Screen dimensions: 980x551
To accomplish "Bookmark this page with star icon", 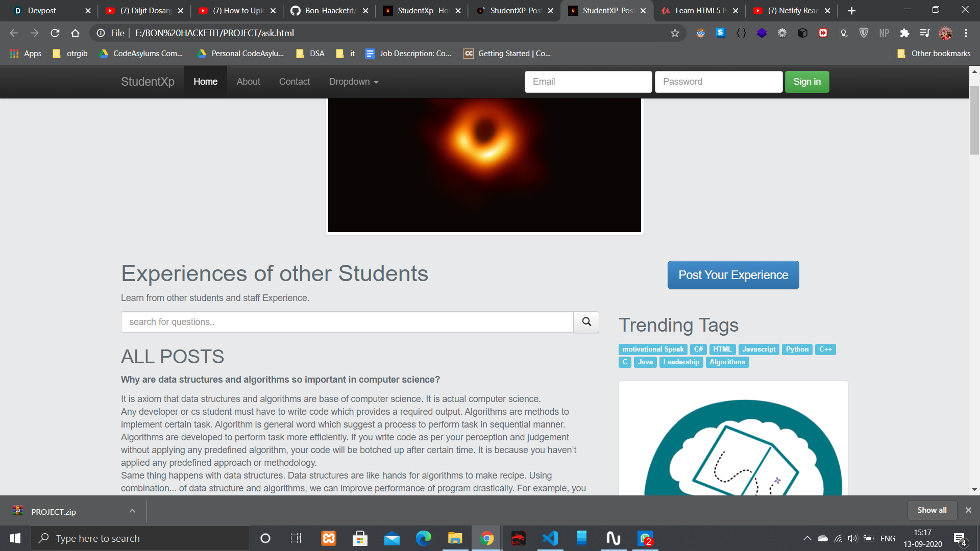I will click(675, 33).
